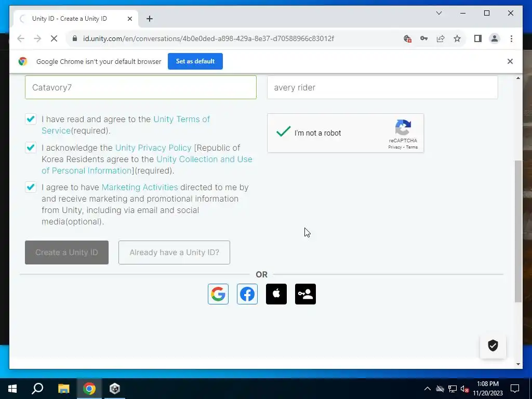This screenshot has height=399, width=532.
Task: Switch to Unity Hub taskbar icon
Action: coord(115,389)
